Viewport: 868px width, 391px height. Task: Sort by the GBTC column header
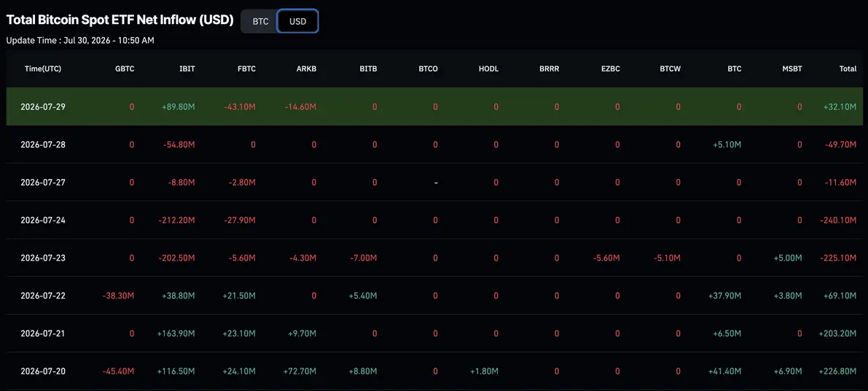(x=125, y=69)
